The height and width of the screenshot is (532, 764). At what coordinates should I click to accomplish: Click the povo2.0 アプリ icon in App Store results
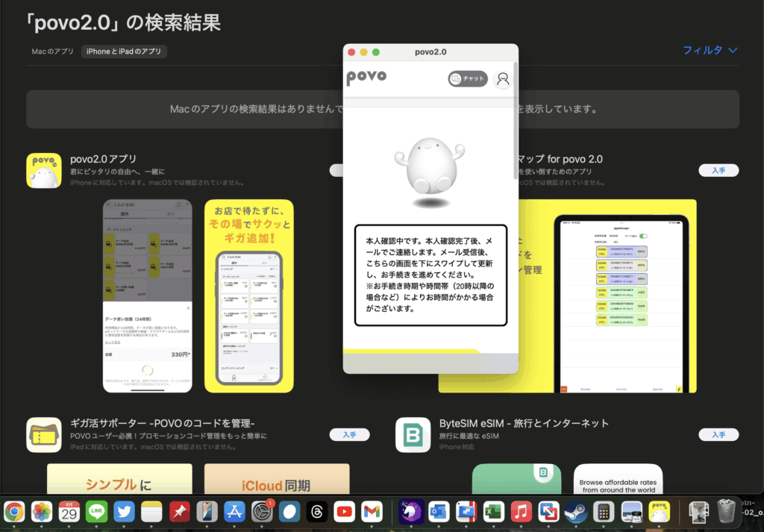click(x=44, y=171)
